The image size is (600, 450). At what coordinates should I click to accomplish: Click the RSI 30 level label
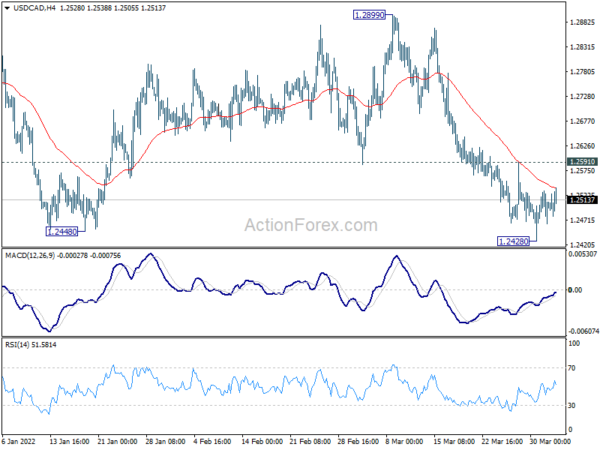(x=572, y=405)
